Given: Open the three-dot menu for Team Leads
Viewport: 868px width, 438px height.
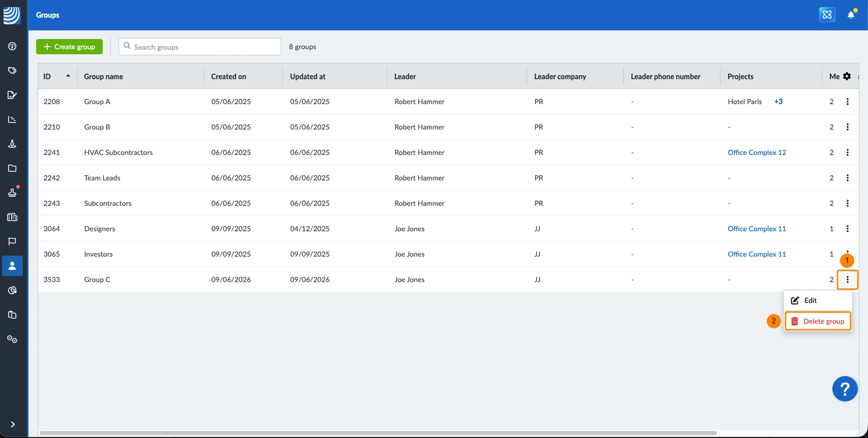Looking at the screenshot, I should pos(847,178).
